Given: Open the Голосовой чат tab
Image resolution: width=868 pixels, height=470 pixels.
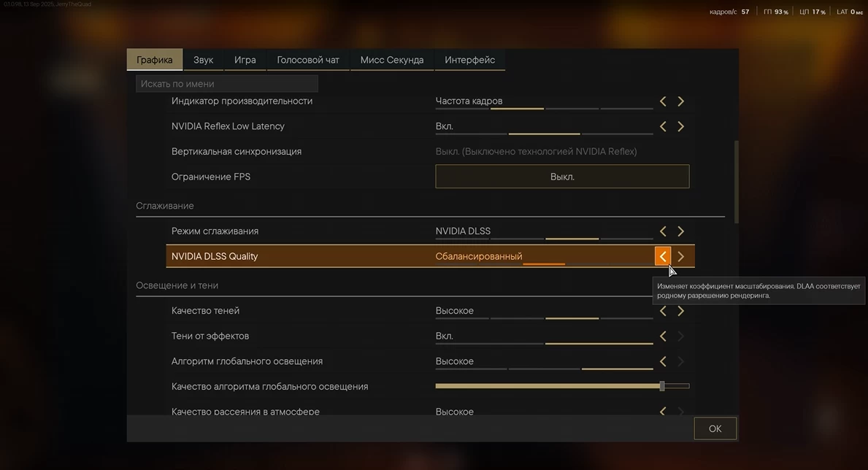Looking at the screenshot, I should pos(308,60).
